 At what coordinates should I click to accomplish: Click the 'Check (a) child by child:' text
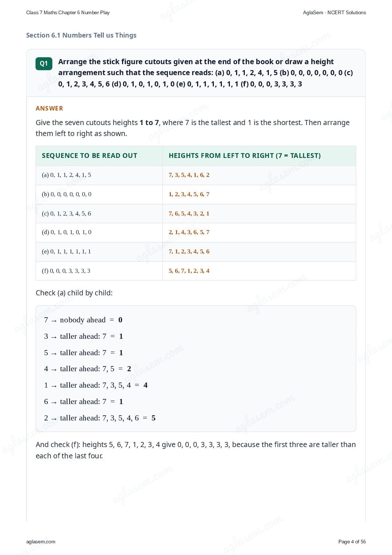[x=74, y=293]
